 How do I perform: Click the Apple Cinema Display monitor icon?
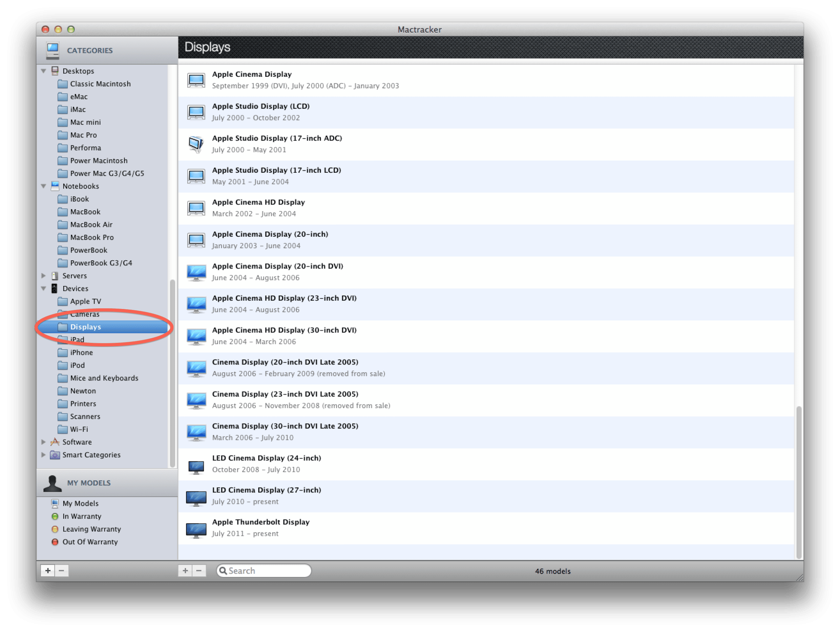[196, 80]
